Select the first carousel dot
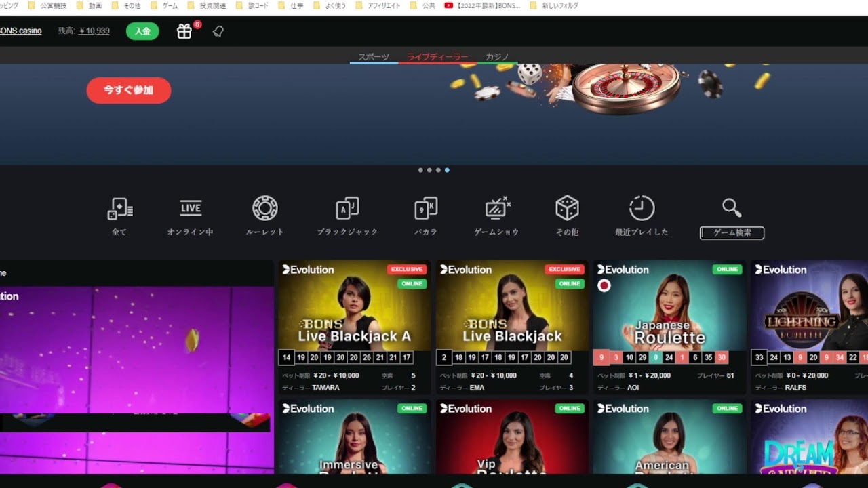Screen dimensions: 868x488 tap(420, 170)
